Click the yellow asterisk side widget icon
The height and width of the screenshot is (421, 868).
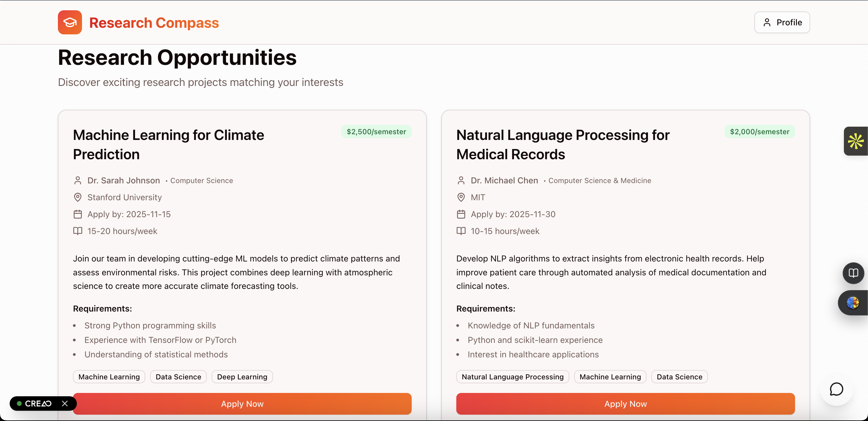tap(856, 141)
